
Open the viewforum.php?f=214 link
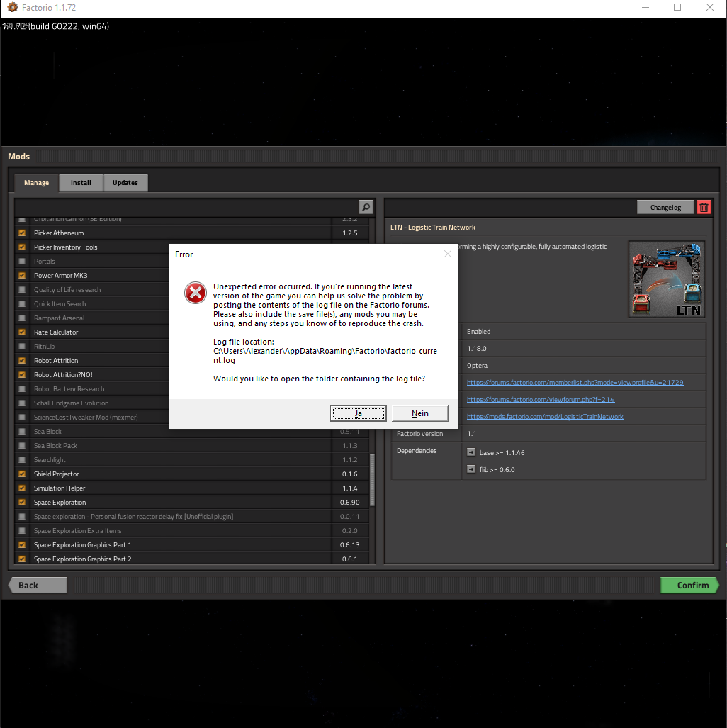pos(541,399)
